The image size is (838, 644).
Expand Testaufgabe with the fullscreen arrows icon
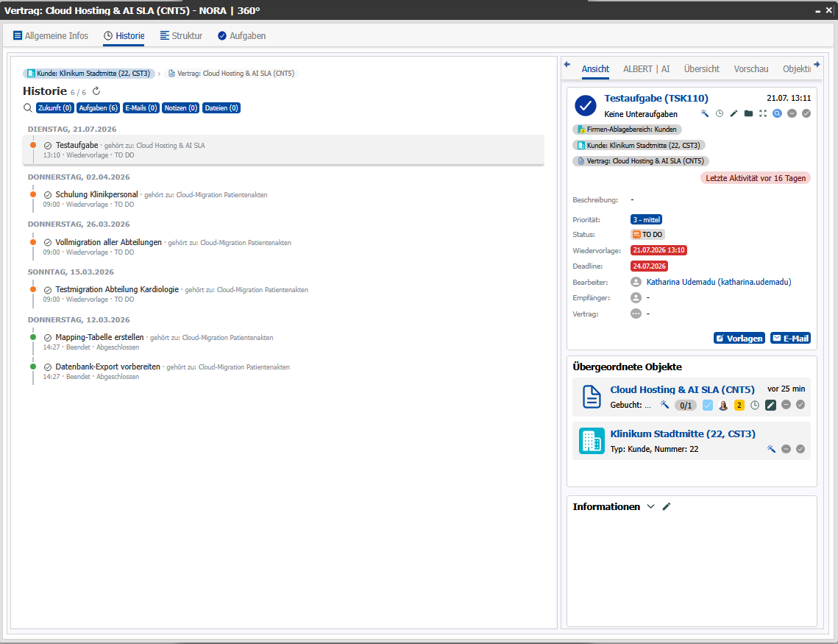pyautogui.click(x=763, y=113)
